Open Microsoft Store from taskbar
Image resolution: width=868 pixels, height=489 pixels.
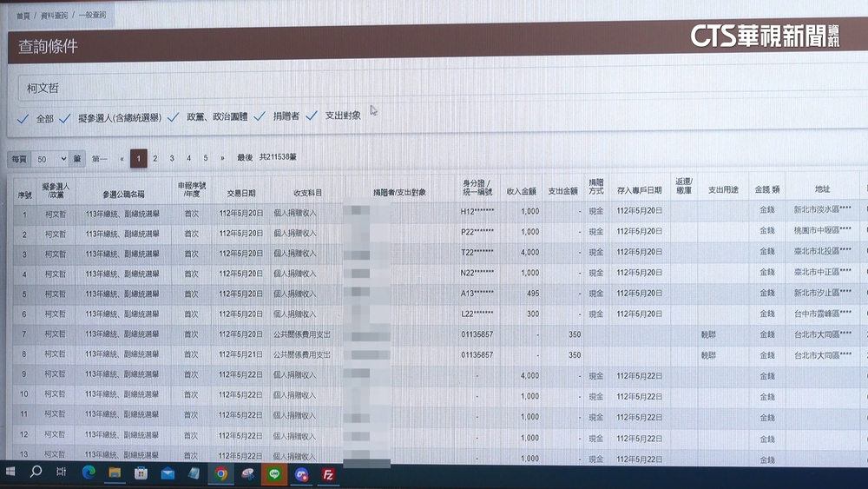click(141, 473)
